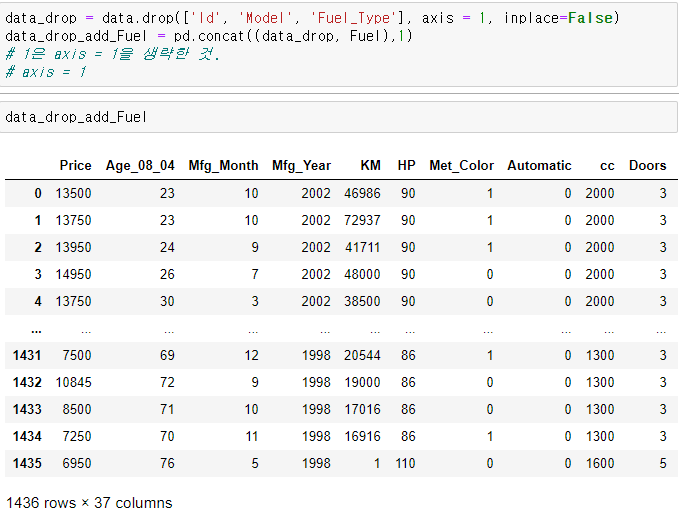
Task: Click the Price value 6950
Action: [77, 463]
